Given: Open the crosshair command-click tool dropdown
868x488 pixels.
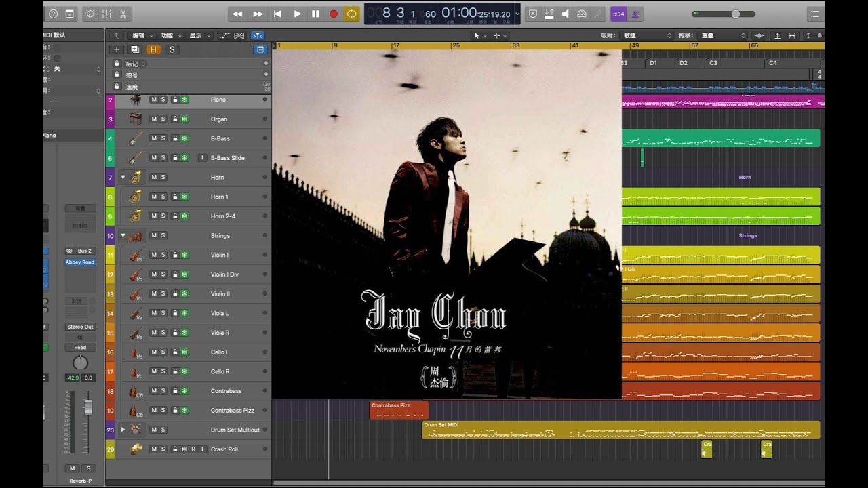Looking at the screenshot, I should (x=500, y=35).
